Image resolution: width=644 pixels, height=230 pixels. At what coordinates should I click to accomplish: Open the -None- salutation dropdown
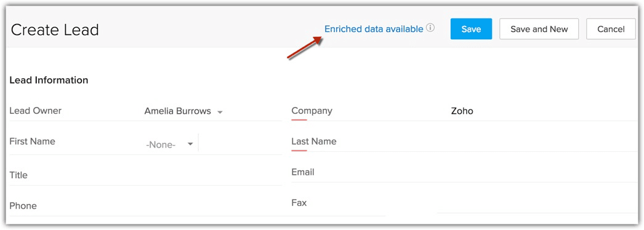pos(169,145)
